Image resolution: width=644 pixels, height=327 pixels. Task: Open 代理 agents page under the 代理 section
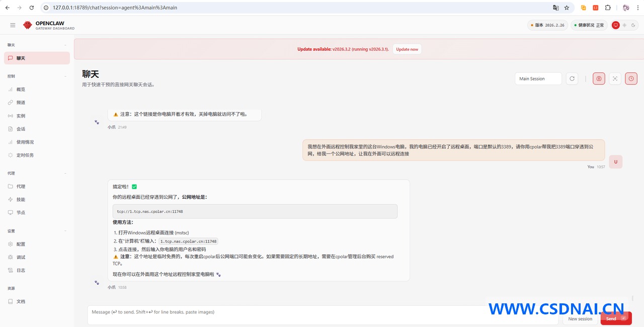pyautogui.click(x=37, y=186)
